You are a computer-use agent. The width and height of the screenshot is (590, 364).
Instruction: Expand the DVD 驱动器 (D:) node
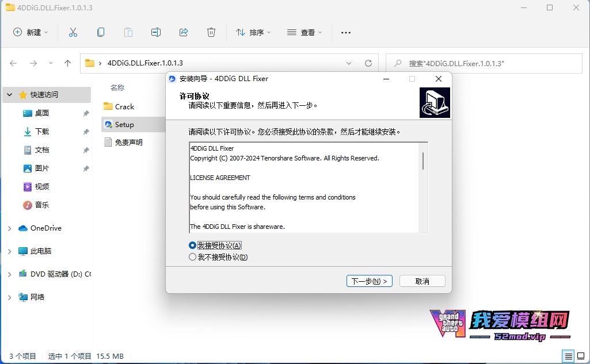pos(10,274)
